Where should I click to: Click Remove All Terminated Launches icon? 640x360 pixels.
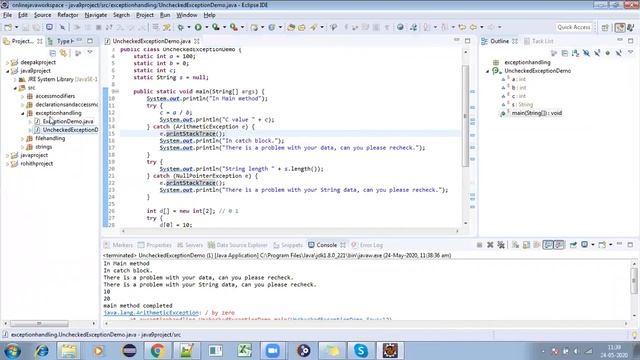(x=501, y=245)
